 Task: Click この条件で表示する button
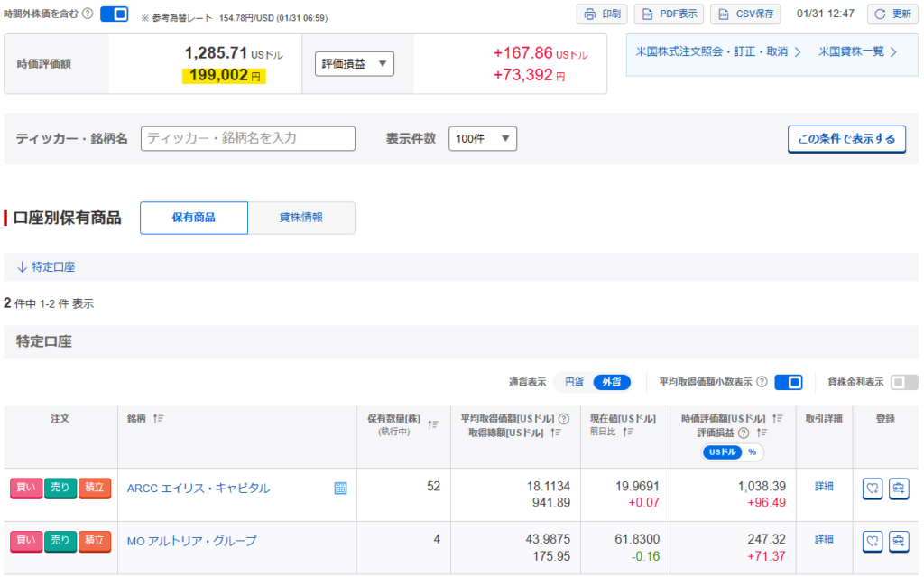pyautogui.click(x=846, y=139)
